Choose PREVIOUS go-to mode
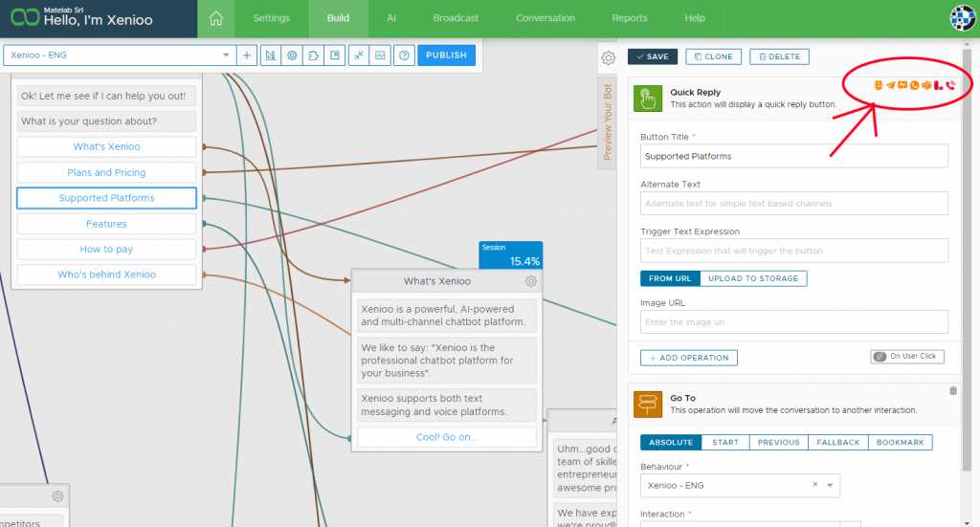980x527 pixels. click(x=779, y=442)
